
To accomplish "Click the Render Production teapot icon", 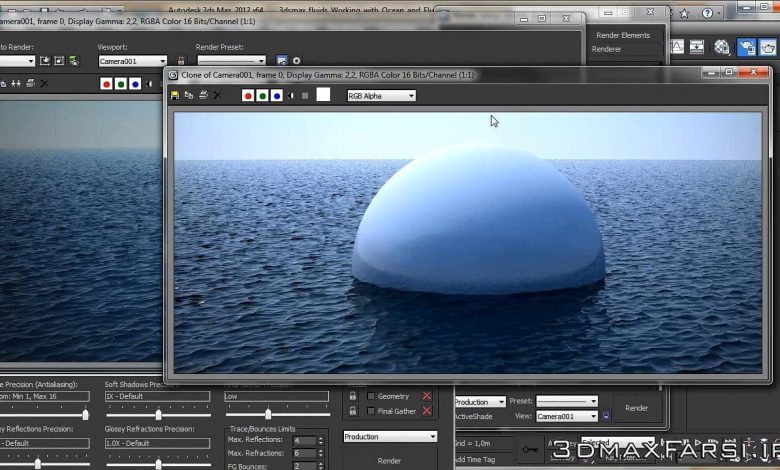I will point(768,47).
